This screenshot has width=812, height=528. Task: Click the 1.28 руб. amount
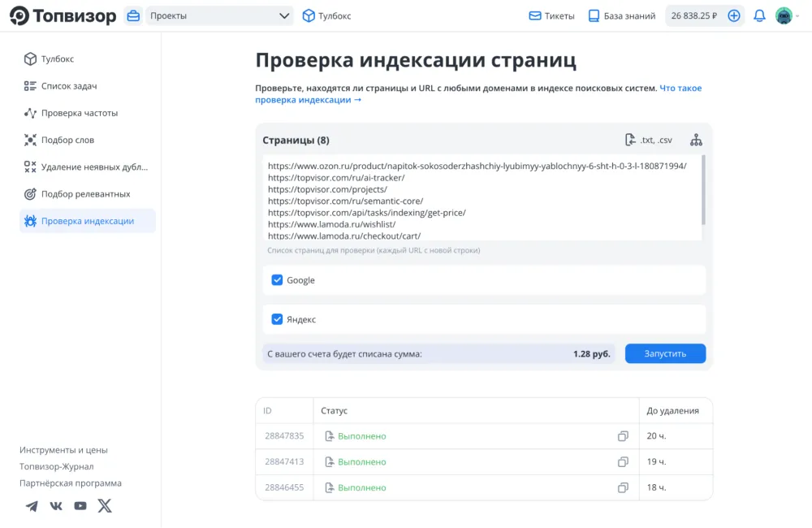[x=591, y=354]
